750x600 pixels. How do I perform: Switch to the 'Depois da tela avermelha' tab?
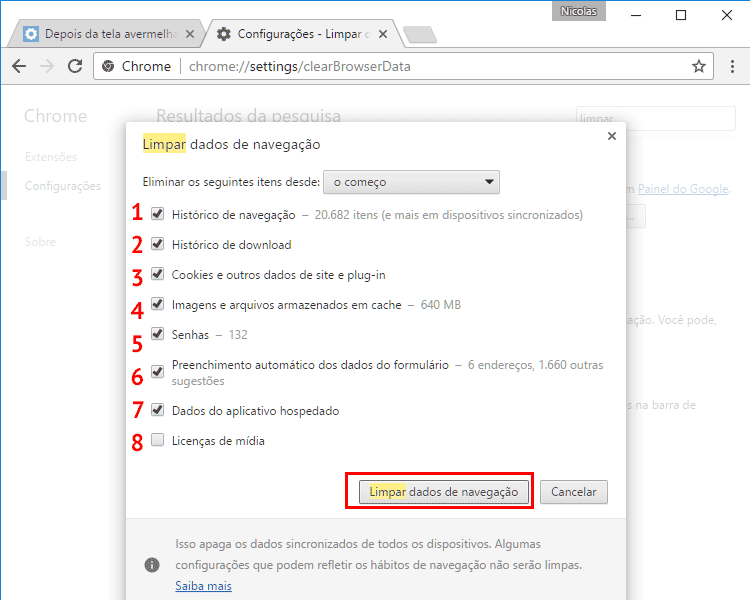tap(110, 34)
